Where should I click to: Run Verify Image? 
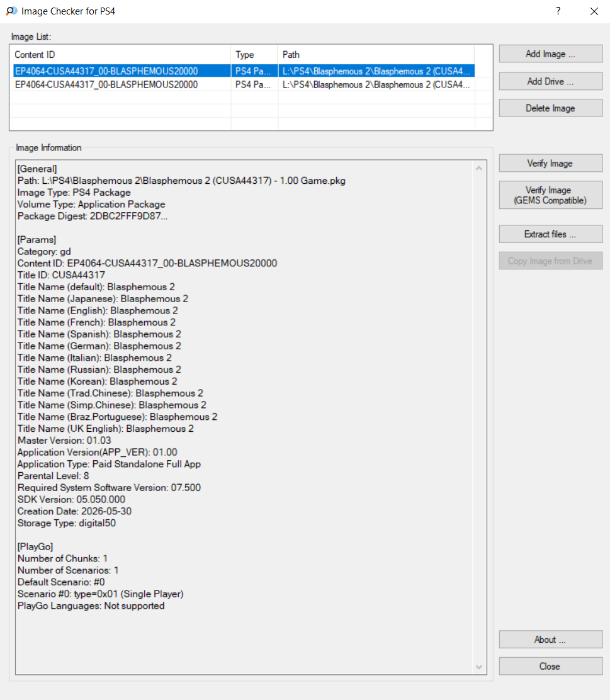pyautogui.click(x=550, y=164)
